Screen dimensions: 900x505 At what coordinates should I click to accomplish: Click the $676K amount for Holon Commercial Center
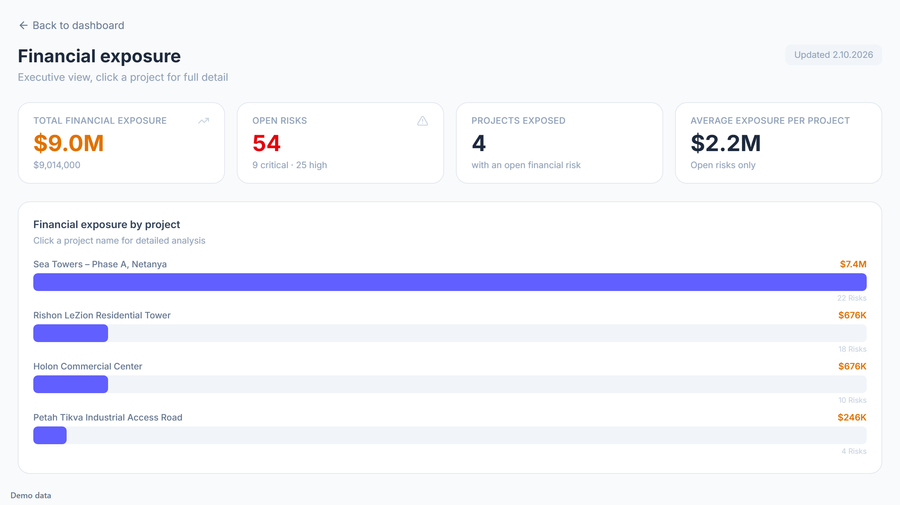point(852,366)
